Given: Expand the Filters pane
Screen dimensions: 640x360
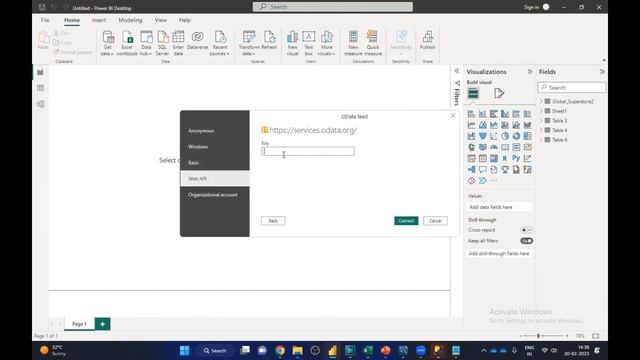Looking at the screenshot, I should [457, 71].
